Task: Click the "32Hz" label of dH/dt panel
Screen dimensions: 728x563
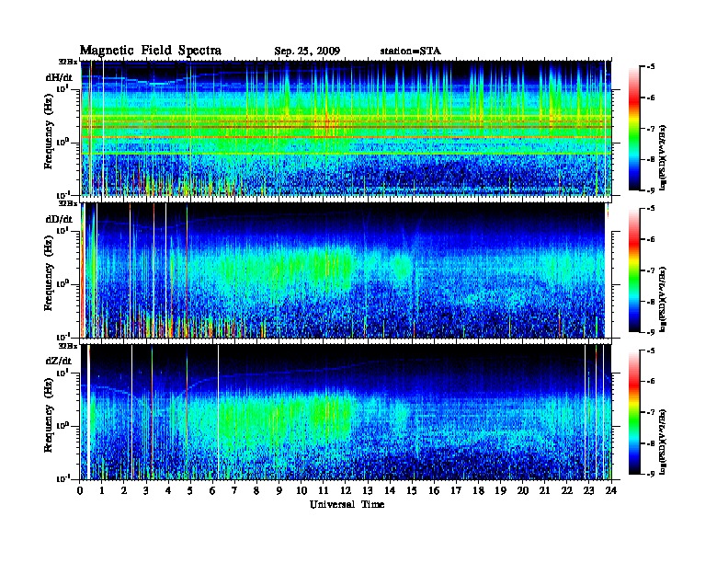Action: pos(68,62)
